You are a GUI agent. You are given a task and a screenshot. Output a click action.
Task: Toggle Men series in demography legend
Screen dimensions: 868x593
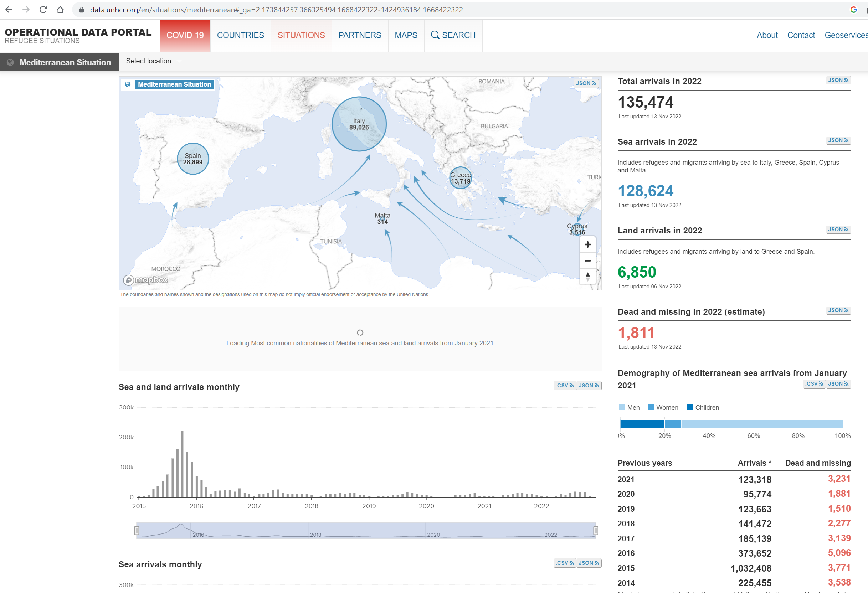[x=629, y=407]
